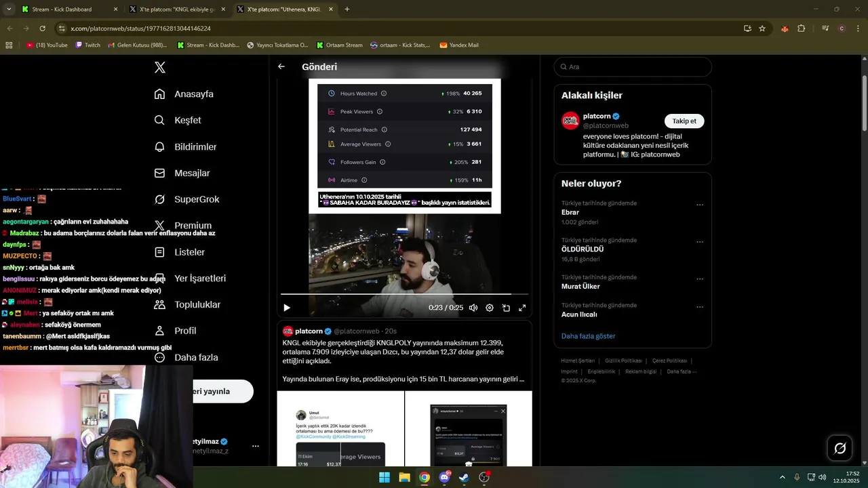Click the back arrow beside Gönderi
This screenshot has width=868, height=488.
[x=281, y=66]
